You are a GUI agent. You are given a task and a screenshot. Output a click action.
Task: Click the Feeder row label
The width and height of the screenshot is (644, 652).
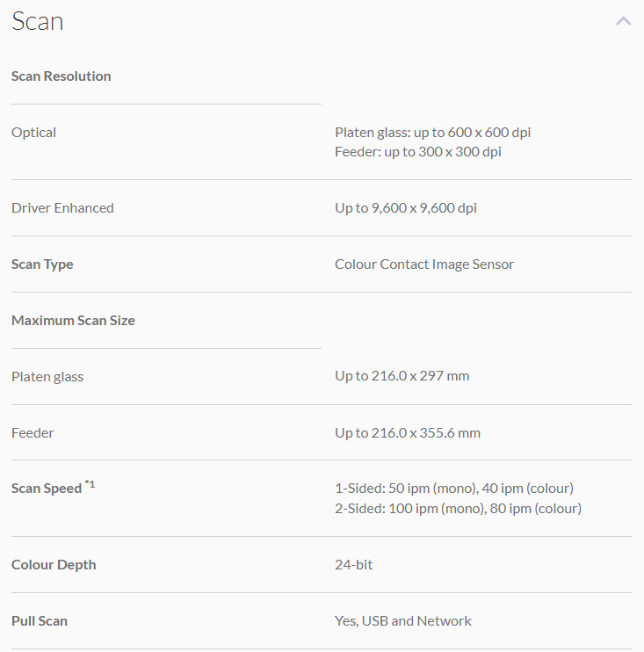point(33,433)
